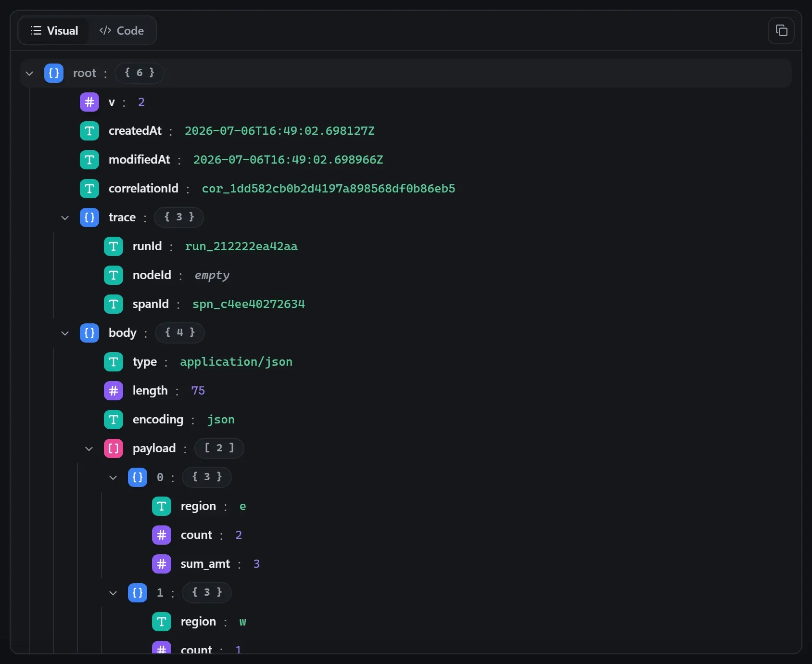Collapse the payload array chevron
Screen dimensions: 812x664
pyautogui.click(x=89, y=448)
